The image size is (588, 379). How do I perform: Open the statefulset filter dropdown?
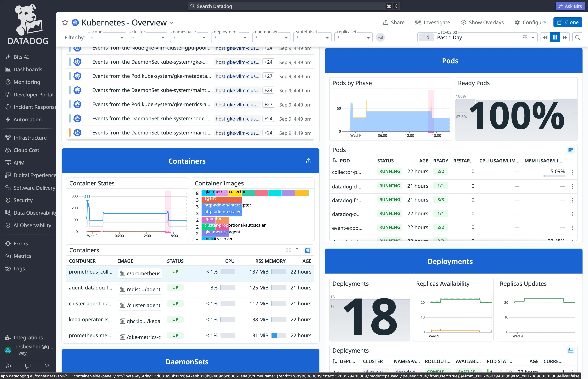click(x=312, y=37)
